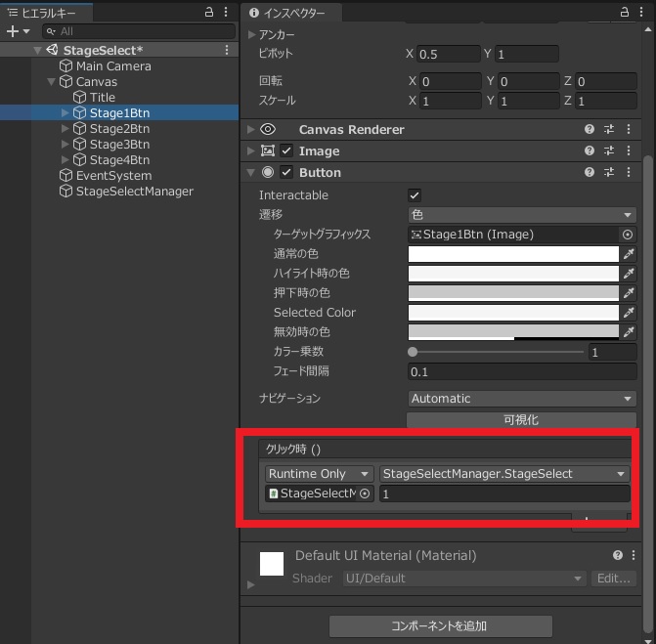Click コンポーネントを追加 add component button

(x=441, y=626)
